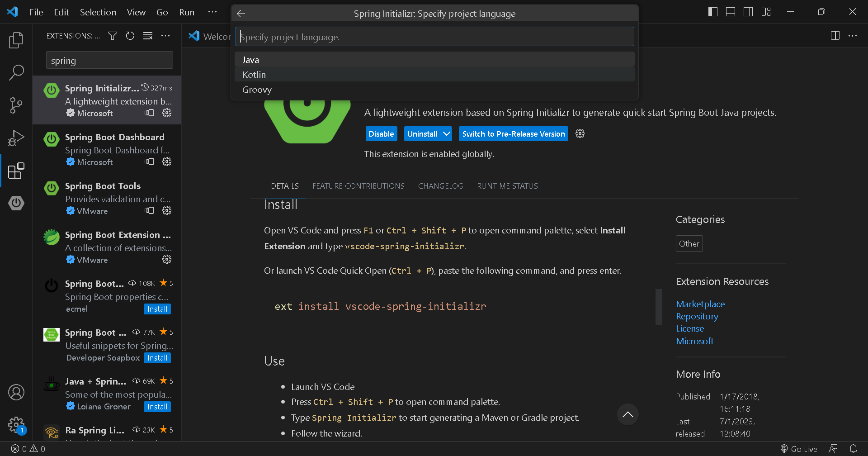Filter extensions with the funnel icon

(x=113, y=36)
